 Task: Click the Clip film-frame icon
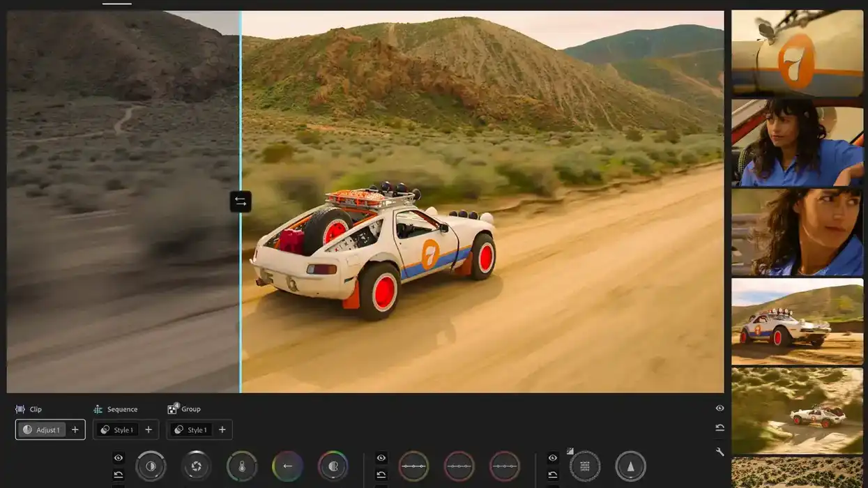(x=20, y=409)
